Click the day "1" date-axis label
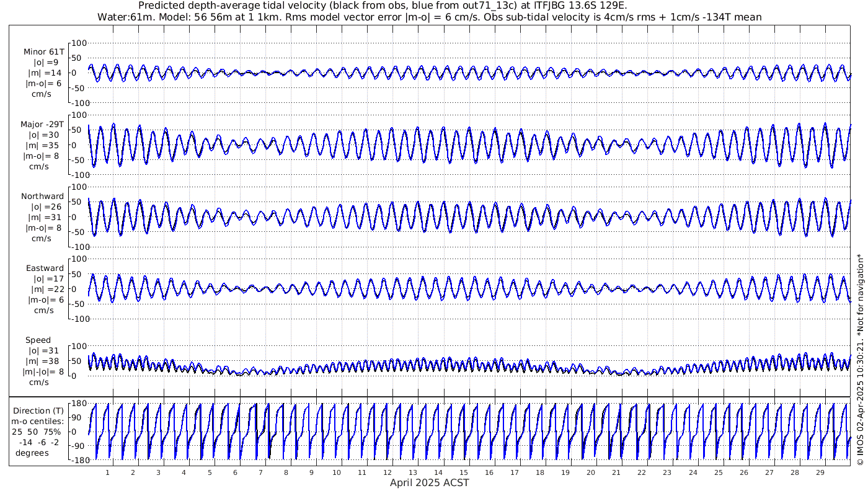The image size is (868, 496). (x=108, y=472)
